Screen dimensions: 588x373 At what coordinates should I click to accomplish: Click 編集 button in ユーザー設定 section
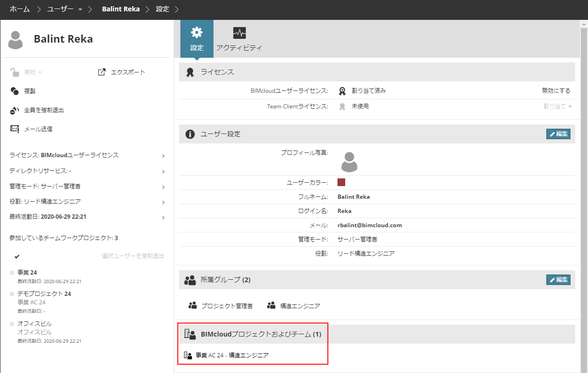pyautogui.click(x=559, y=134)
